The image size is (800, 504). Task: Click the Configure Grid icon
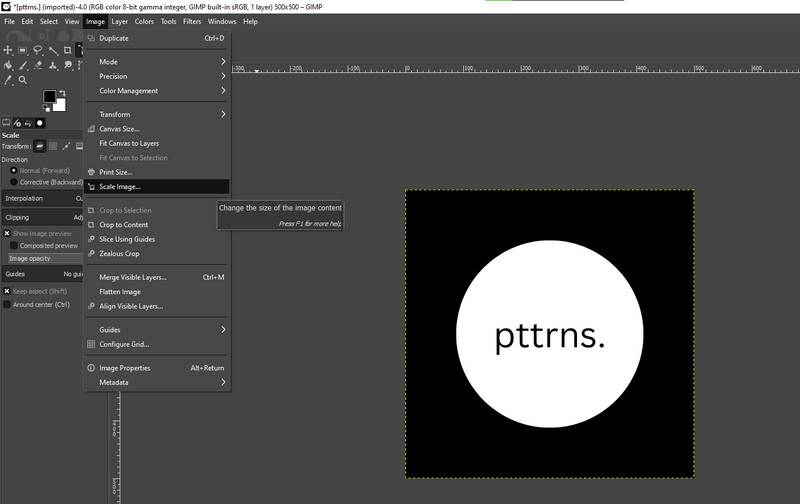pos(91,344)
